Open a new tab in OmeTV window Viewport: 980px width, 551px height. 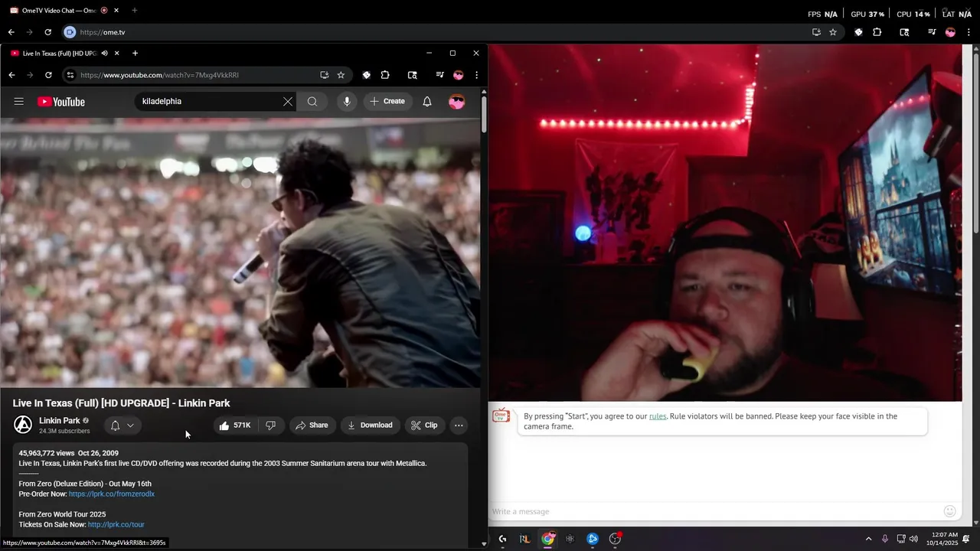[134, 11]
